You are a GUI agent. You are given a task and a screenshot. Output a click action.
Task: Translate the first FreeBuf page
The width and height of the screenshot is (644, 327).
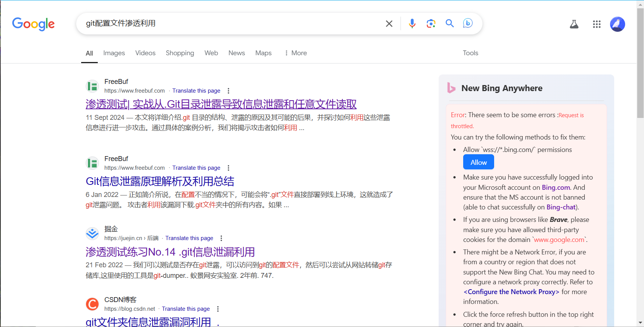click(x=196, y=91)
